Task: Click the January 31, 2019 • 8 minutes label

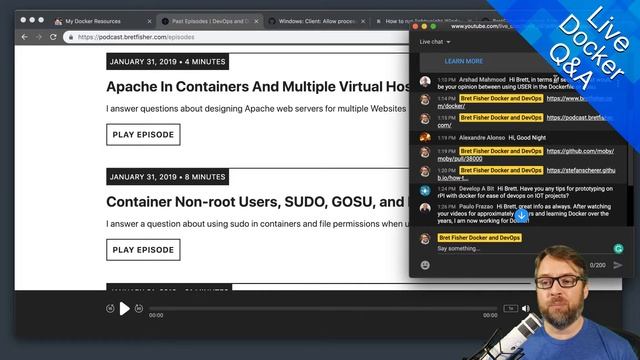Action: (167, 177)
